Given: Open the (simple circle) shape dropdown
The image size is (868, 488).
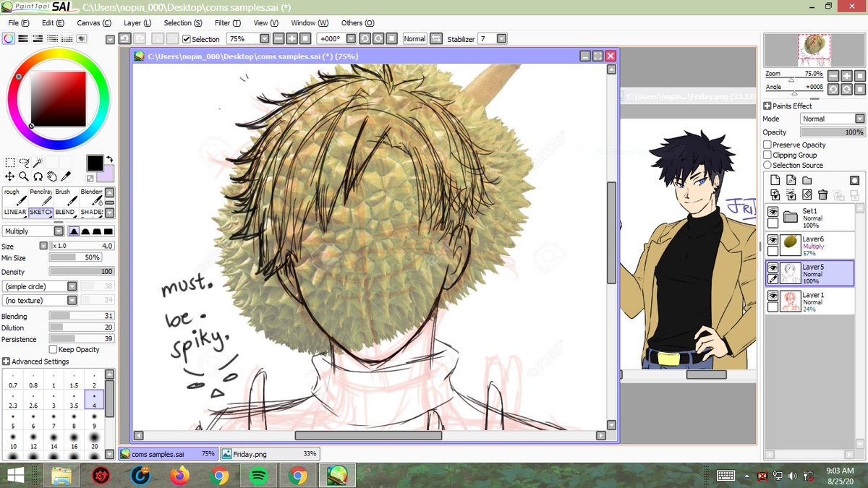Looking at the screenshot, I should [x=72, y=286].
